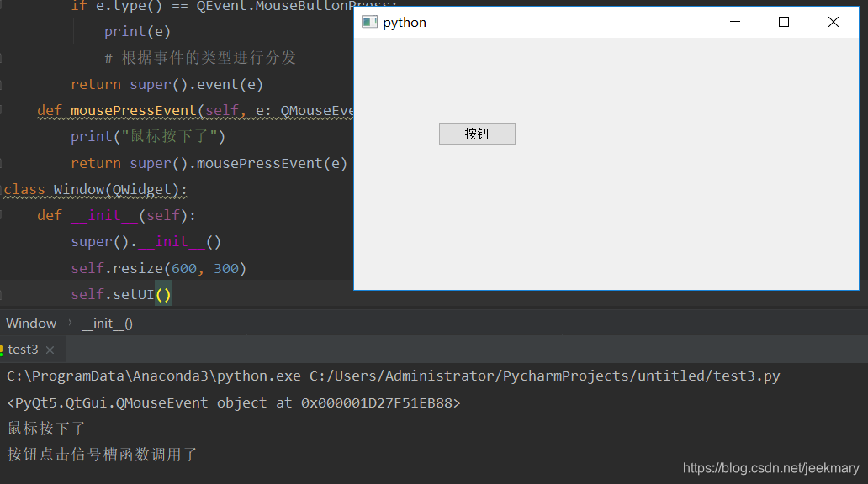Viewport: 868px width, 484px height.
Task: Click the 按钮 button in python window
Action: (x=477, y=134)
